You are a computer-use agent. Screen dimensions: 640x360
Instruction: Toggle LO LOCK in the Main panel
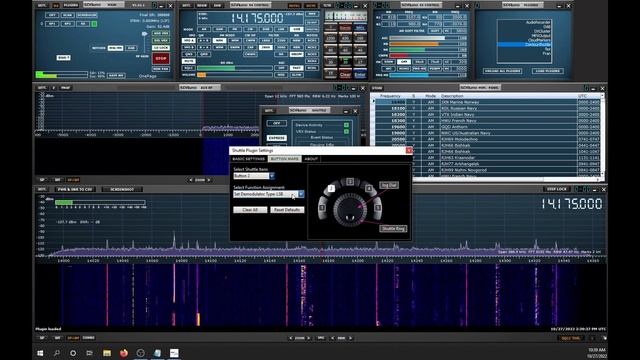tap(161, 48)
